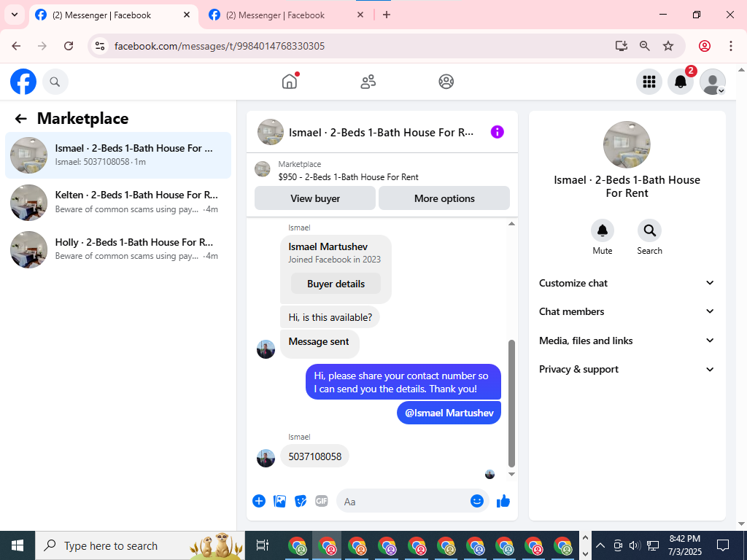
Task: Expand Customize chat section
Action: [627, 283]
